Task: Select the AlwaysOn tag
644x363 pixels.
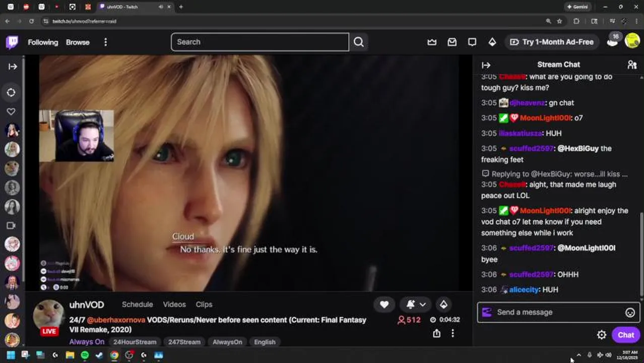Action: tap(227, 342)
